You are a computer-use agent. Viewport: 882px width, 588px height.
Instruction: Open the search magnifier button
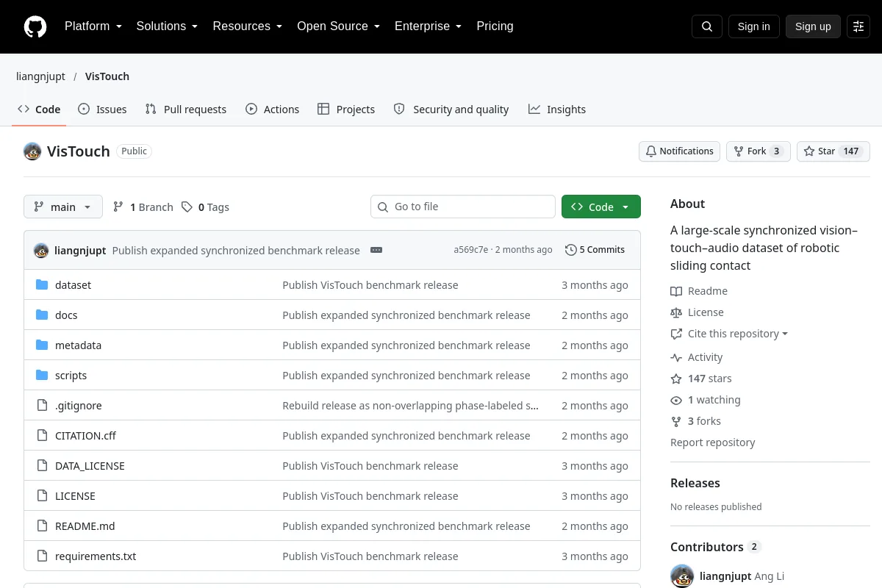[x=707, y=26]
